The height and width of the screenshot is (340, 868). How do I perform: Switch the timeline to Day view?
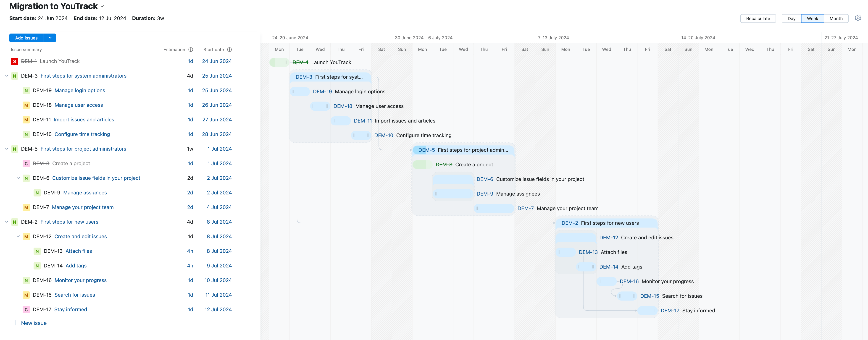791,18
